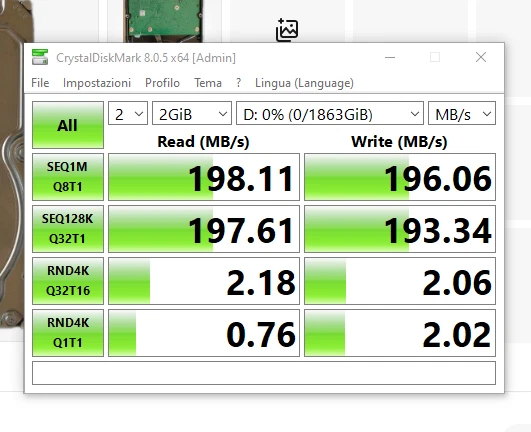Viewport: 531px width, 432px height.
Task: Open the drive selector showing D: 0% (0/1863GiB)
Action: pyautogui.click(x=330, y=113)
